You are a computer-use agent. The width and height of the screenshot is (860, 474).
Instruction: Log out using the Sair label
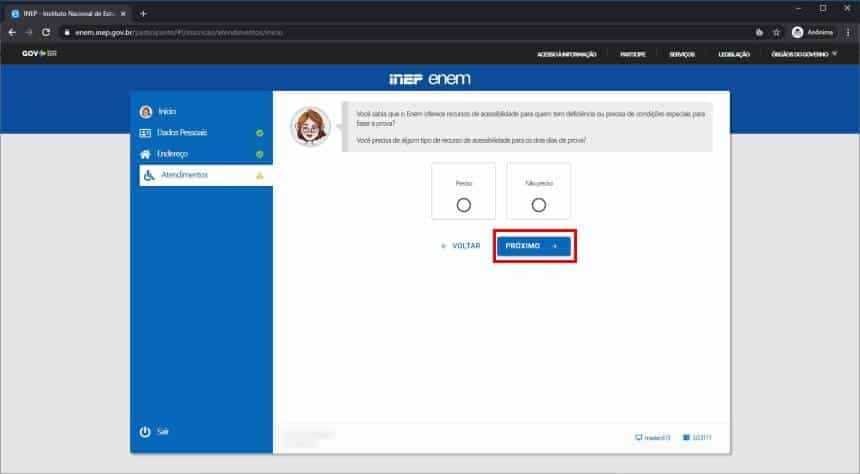tap(163, 432)
